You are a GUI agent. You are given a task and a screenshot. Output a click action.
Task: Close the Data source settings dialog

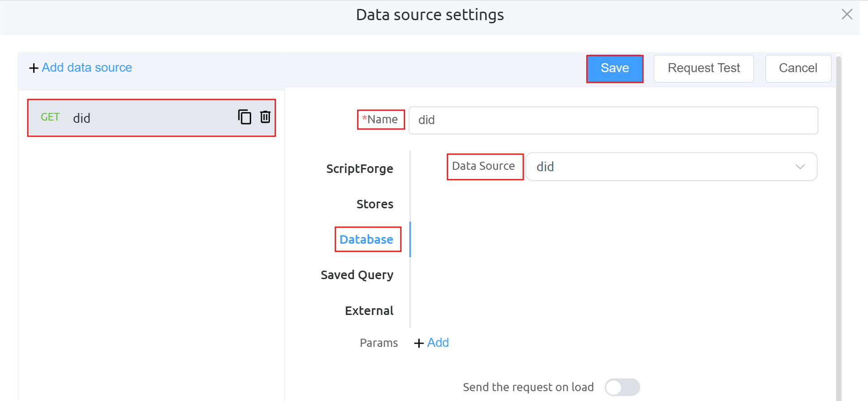point(846,14)
